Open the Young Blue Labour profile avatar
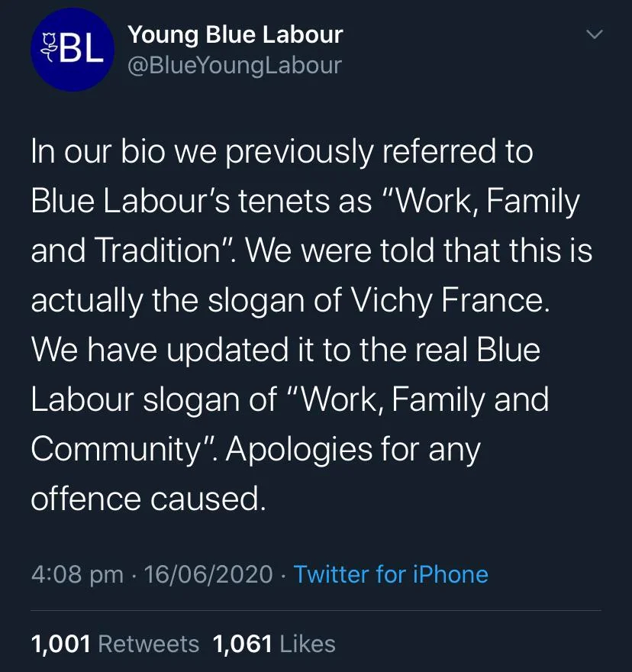 click(73, 50)
